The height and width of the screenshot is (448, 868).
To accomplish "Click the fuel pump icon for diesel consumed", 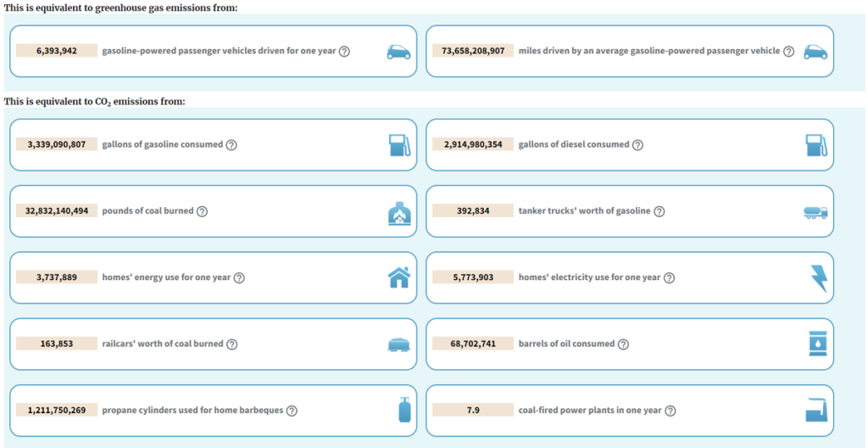I will (x=816, y=145).
